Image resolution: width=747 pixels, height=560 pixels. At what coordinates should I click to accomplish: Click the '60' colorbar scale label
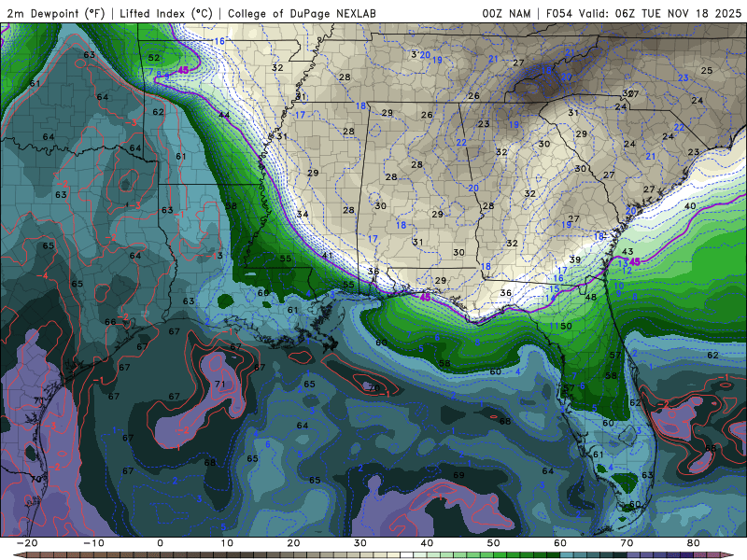click(x=560, y=543)
